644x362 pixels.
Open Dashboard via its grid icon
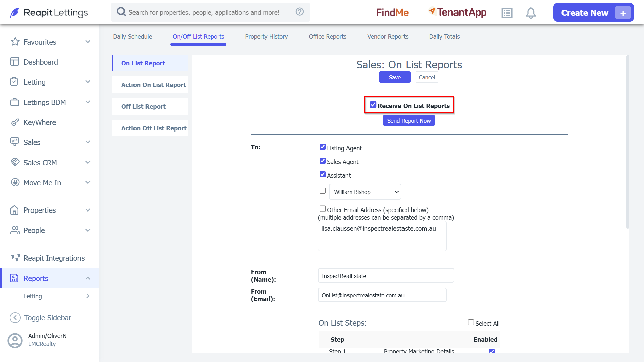point(15,62)
